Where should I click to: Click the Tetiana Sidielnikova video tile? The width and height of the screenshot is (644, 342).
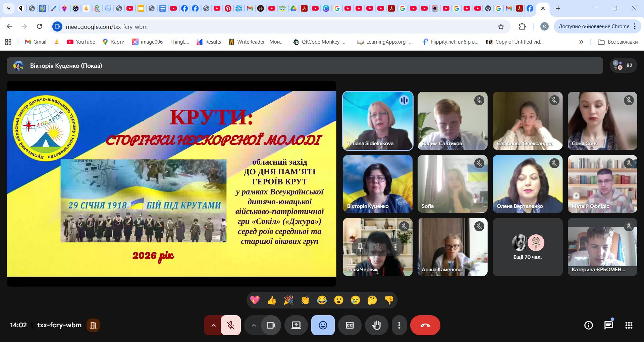378,121
